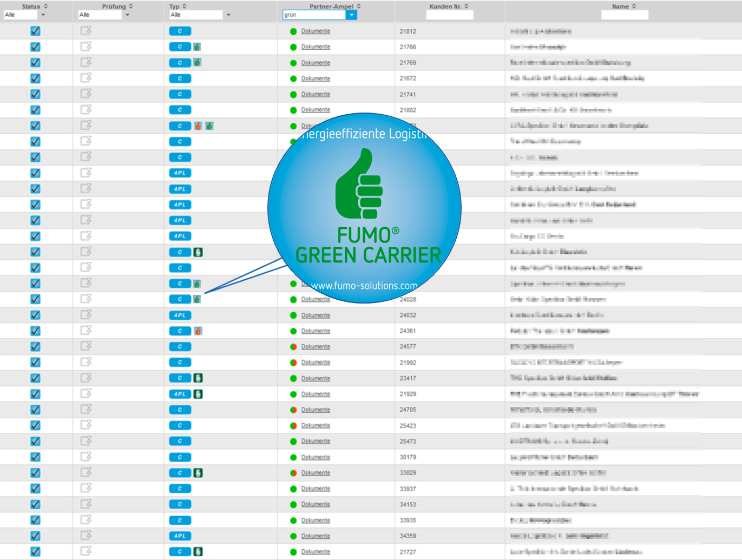Viewport: 742px width, 560px height.
Task: Focus the Name filter field
Action: click(x=625, y=15)
